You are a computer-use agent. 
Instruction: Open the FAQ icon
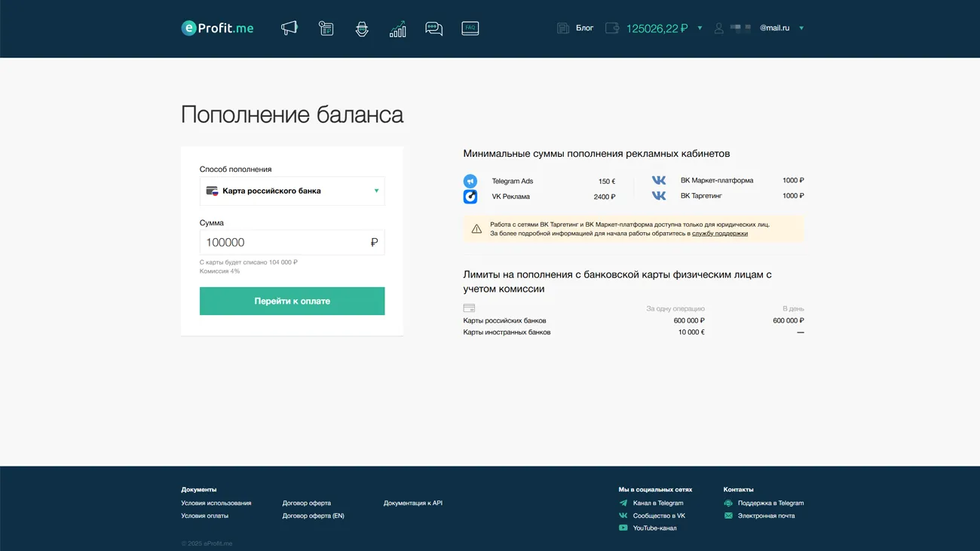point(470,28)
